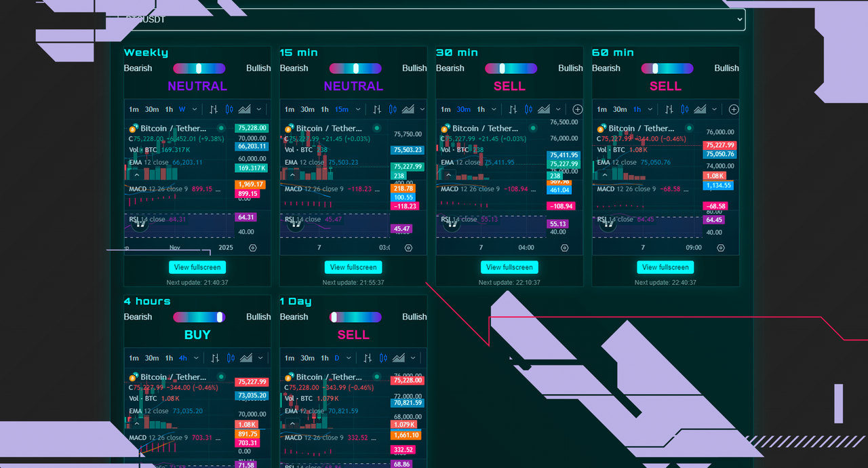This screenshot has height=468, width=868.
Task: Select 1h interval in 60 min chart
Action: point(637,109)
